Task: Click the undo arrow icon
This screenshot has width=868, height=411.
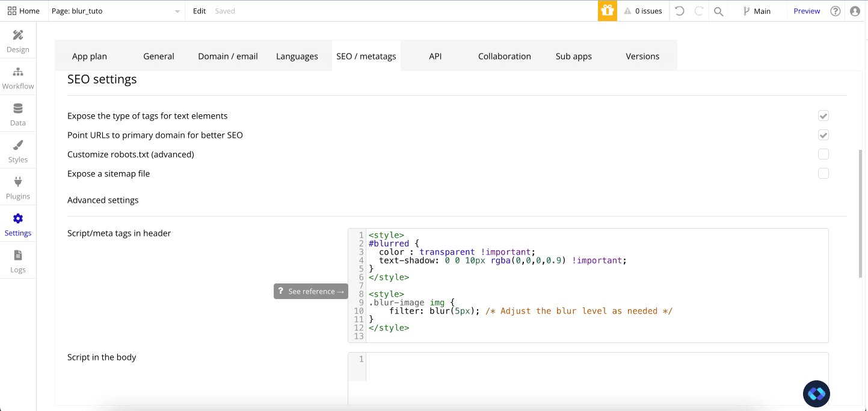Action: [x=680, y=11]
